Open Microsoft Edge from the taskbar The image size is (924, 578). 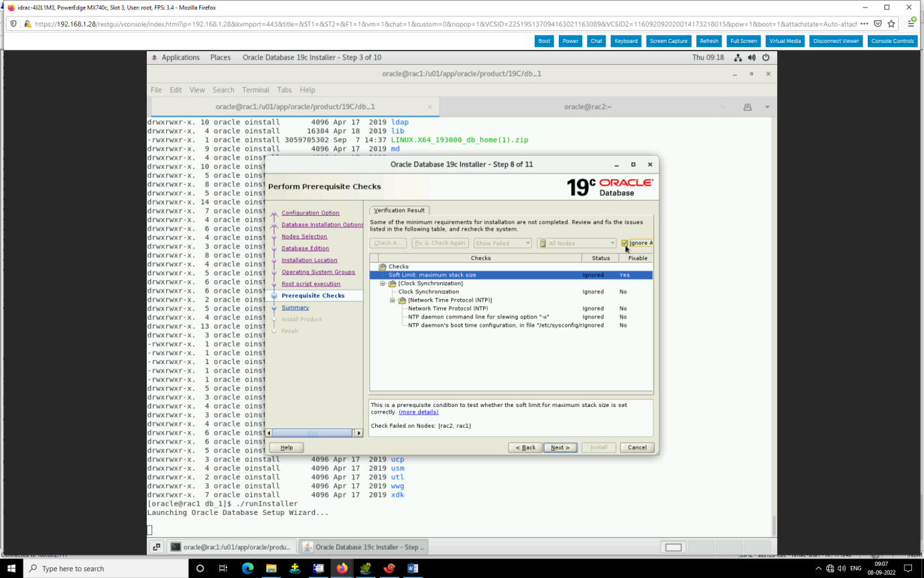(247, 569)
